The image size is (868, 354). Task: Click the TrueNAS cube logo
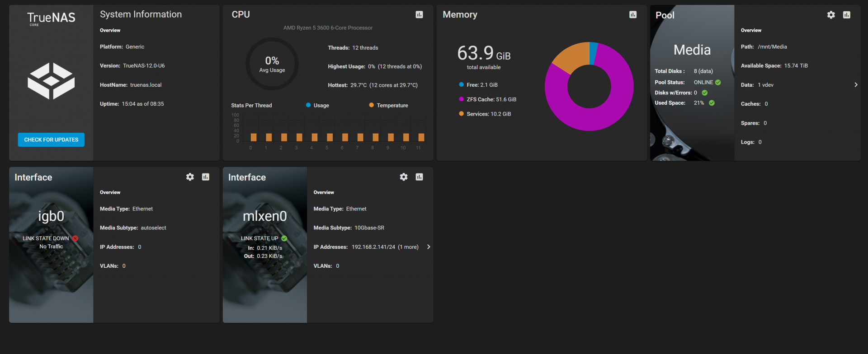[x=51, y=81]
